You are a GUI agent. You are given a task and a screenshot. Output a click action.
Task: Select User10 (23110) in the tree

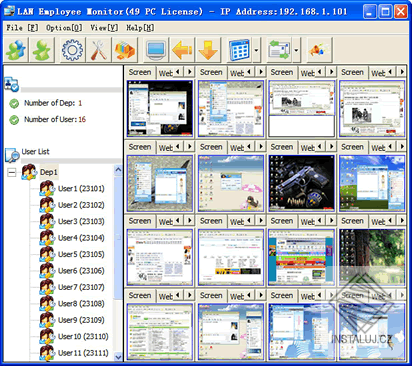click(x=83, y=336)
